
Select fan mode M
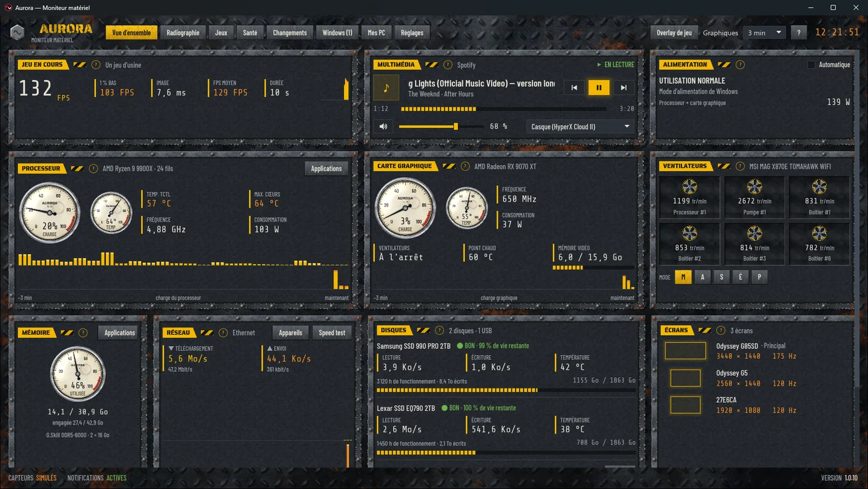coord(683,277)
